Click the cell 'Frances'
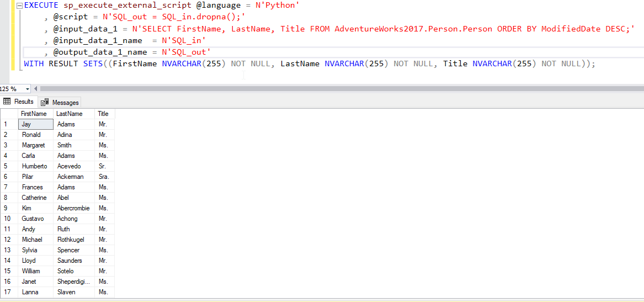 36,187
